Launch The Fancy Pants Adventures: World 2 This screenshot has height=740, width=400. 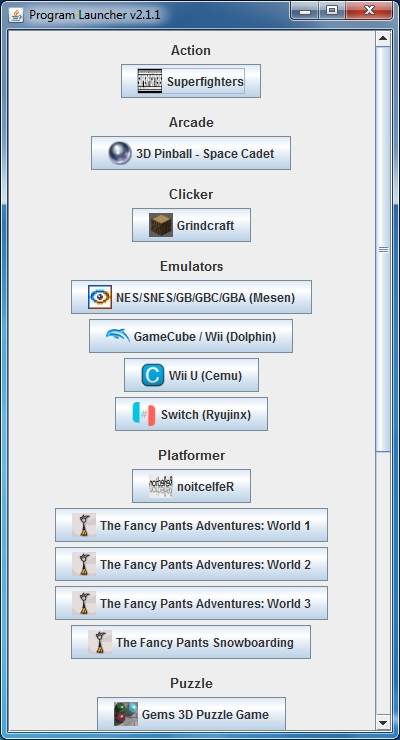(x=192, y=564)
